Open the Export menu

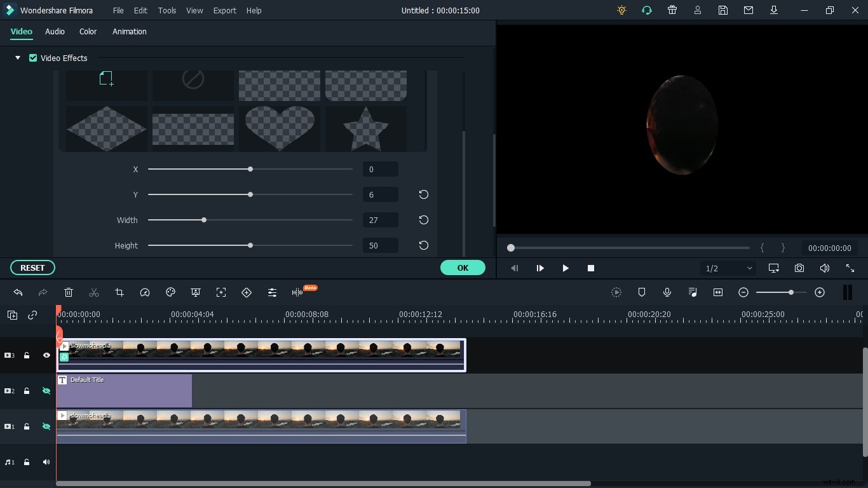(224, 11)
